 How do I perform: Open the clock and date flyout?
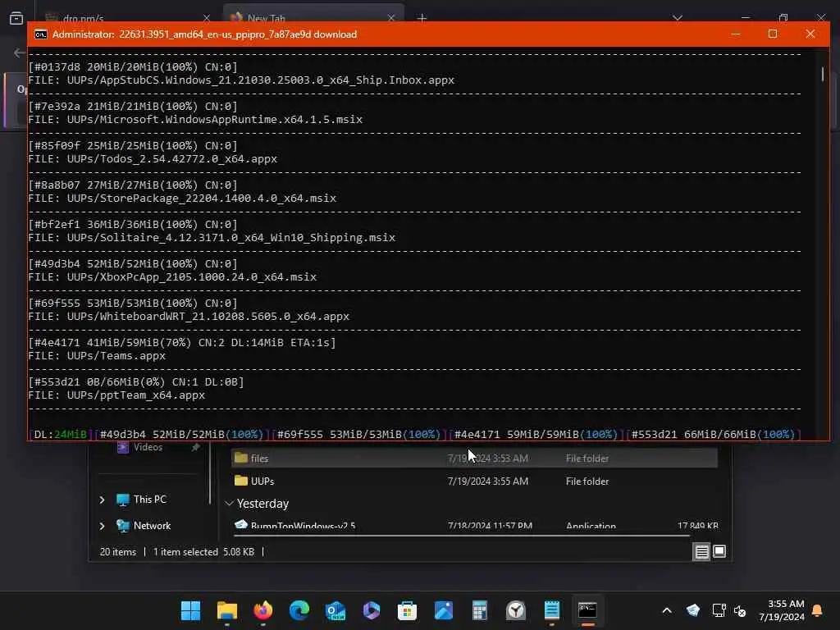pyautogui.click(x=782, y=610)
